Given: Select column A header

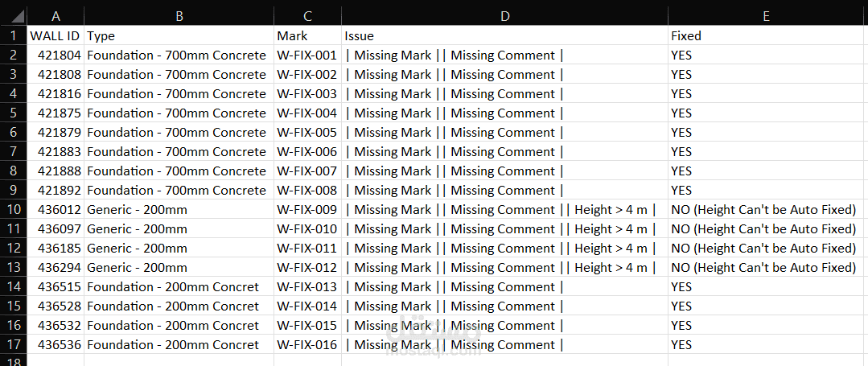Looking at the screenshot, I should (x=56, y=16).
